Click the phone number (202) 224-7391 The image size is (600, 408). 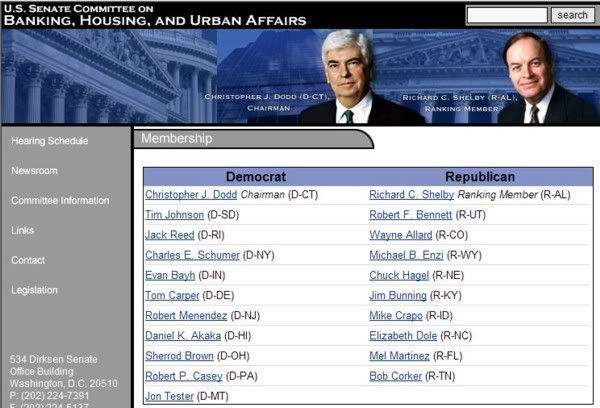(55, 395)
